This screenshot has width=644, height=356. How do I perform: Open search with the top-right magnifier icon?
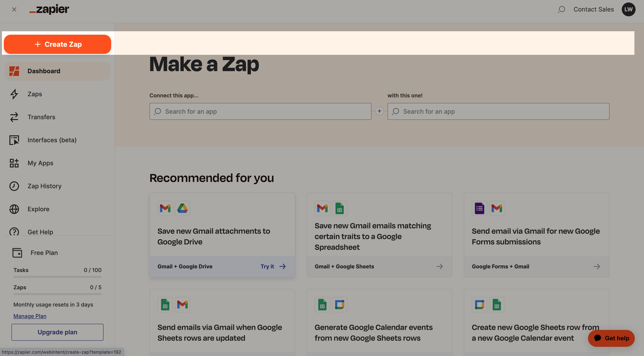(561, 10)
